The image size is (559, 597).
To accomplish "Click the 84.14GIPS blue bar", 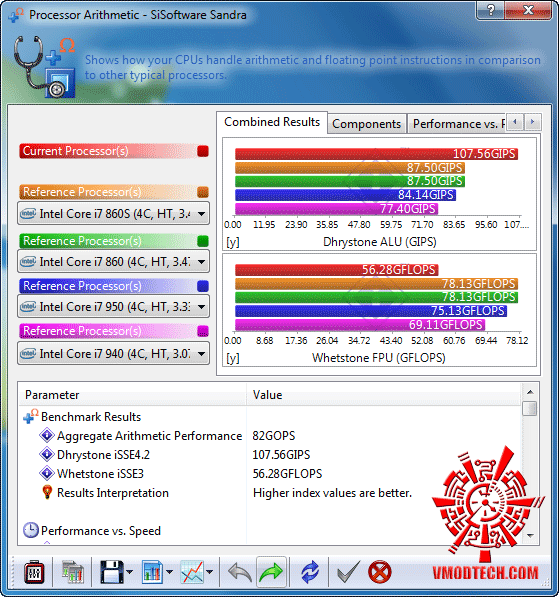I will (345, 195).
